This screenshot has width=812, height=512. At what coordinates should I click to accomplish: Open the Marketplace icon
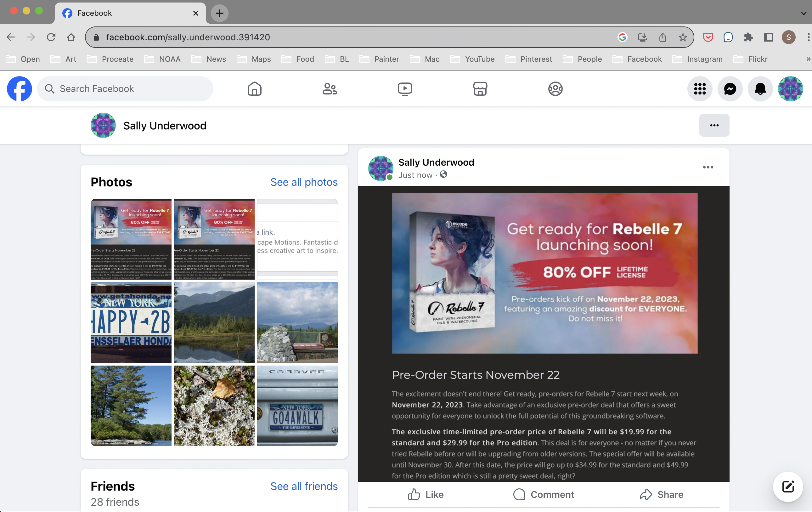point(480,89)
